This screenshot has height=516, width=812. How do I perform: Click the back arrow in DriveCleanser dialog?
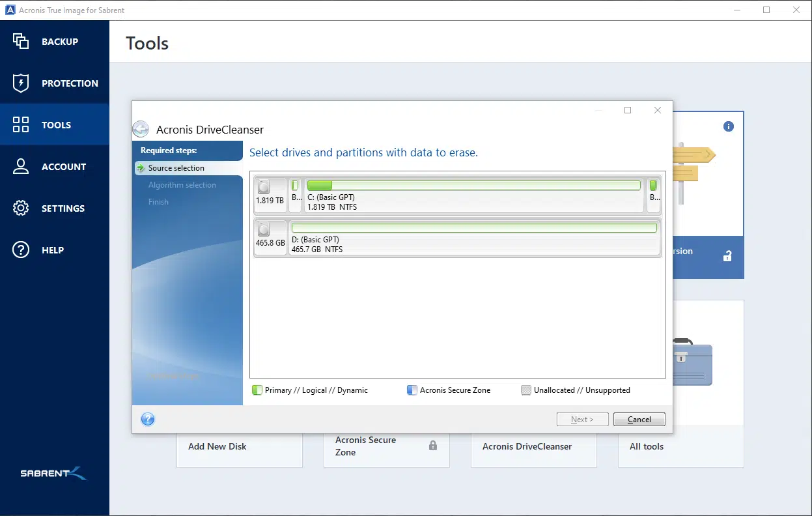[x=140, y=129]
